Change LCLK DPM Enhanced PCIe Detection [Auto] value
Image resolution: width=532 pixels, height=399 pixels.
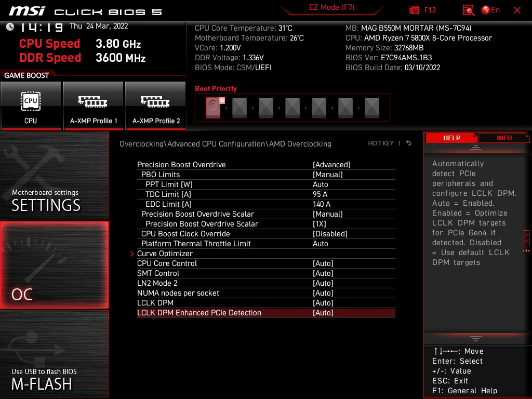point(323,312)
